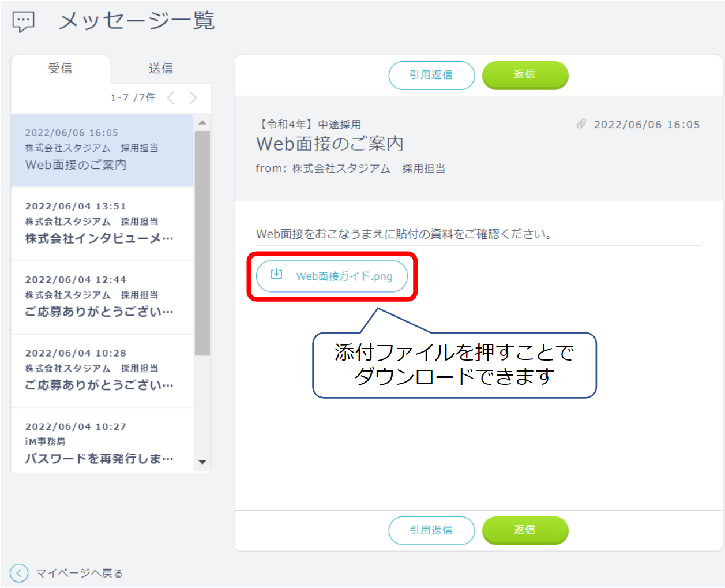Click the from: 株式会社スタジアム sender line

tap(351, 168)
